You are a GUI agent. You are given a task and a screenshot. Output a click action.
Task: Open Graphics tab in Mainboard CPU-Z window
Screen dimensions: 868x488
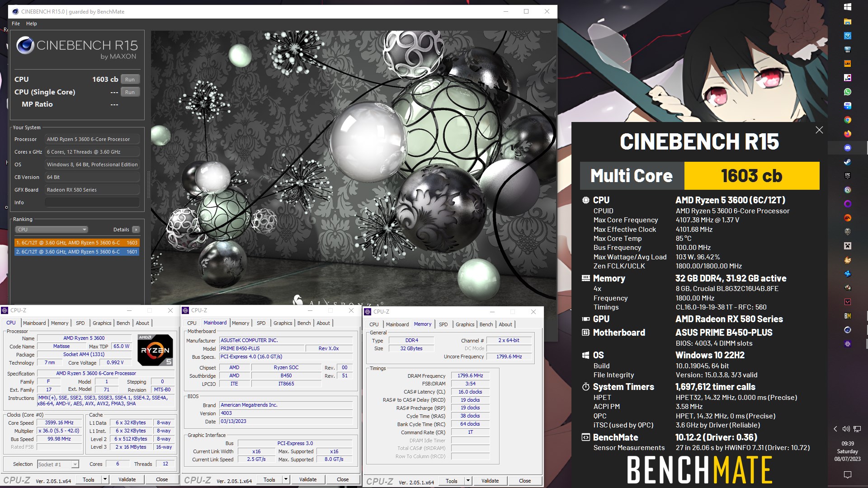pyautogui.click(x=283, y=323)
